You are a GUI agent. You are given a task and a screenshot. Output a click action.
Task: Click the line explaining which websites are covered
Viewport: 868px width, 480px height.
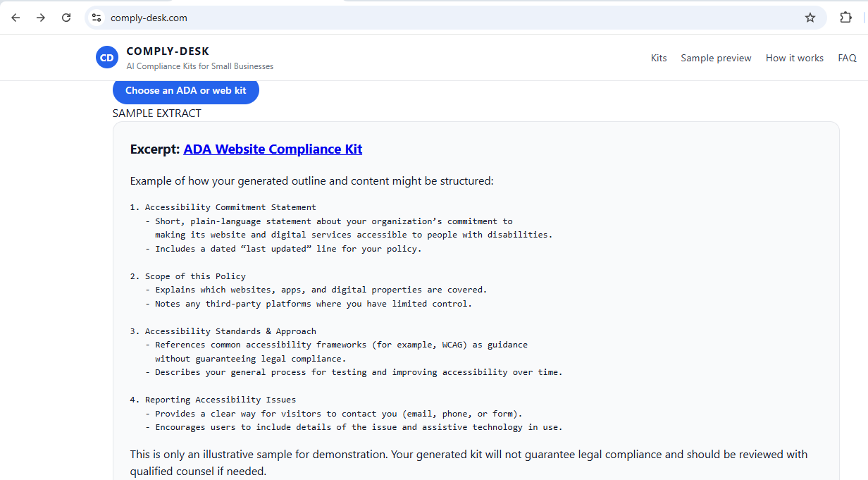click(x=316, y=290)
